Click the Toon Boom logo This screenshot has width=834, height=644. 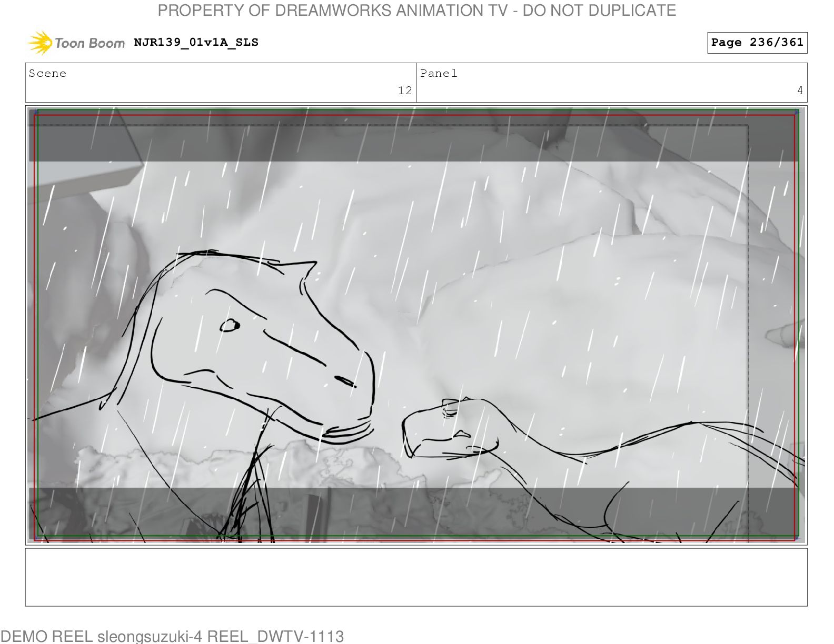pyautogui.click(x=76, y=43)
